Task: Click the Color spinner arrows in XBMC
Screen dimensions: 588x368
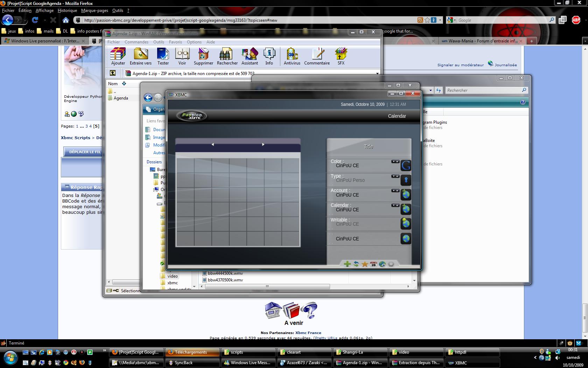Action: (395, 162)
